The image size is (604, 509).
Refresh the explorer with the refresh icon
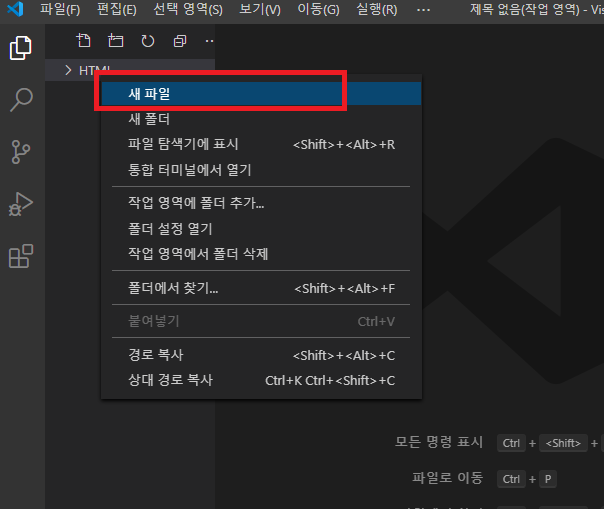tap(148, 40)
